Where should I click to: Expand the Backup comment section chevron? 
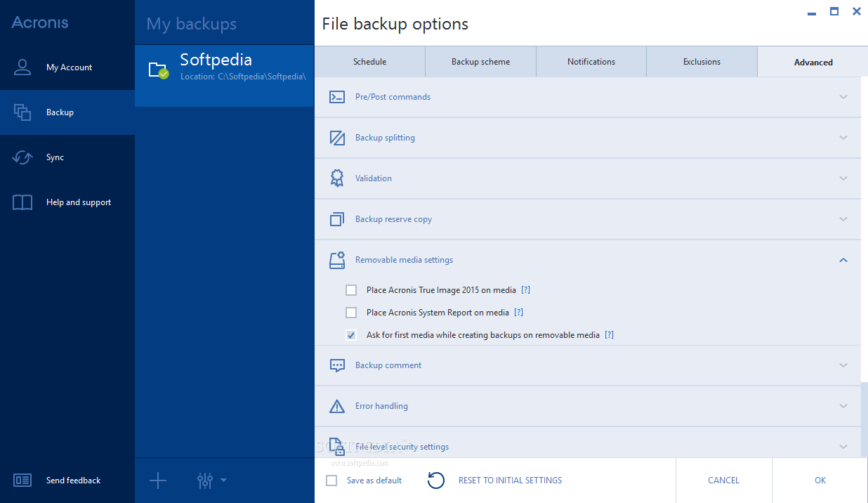(x=843, y=365)
